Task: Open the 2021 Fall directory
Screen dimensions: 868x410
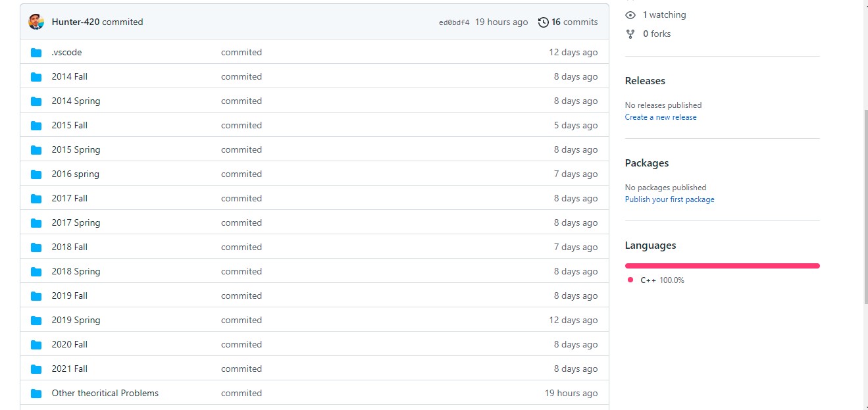Action: (x=69, y=369)
